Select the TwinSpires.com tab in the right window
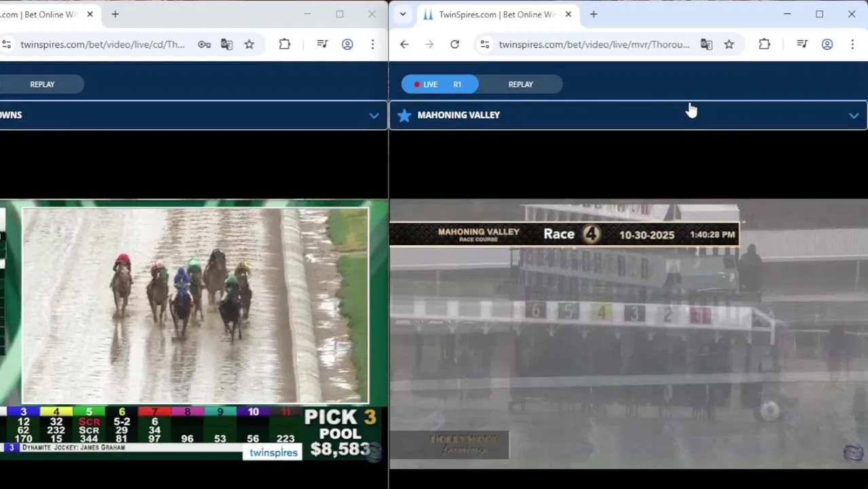 click(x=499, y=14)
